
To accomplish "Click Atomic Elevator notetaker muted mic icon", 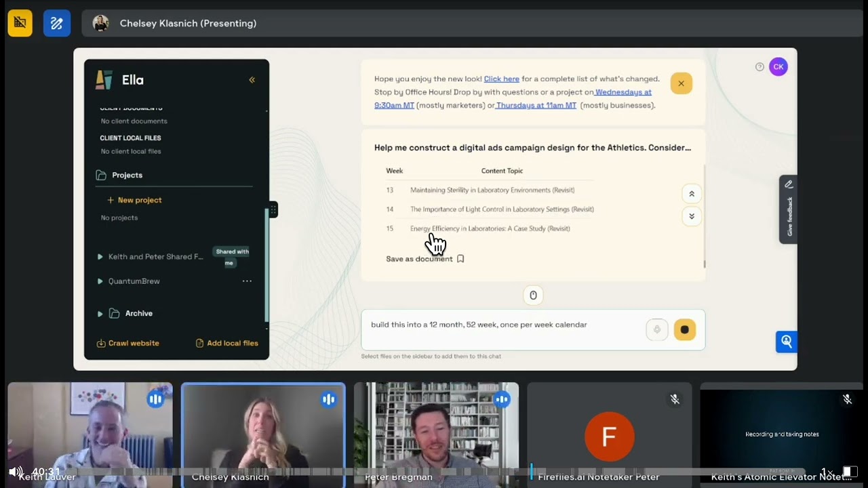I will tap(847, 399).
